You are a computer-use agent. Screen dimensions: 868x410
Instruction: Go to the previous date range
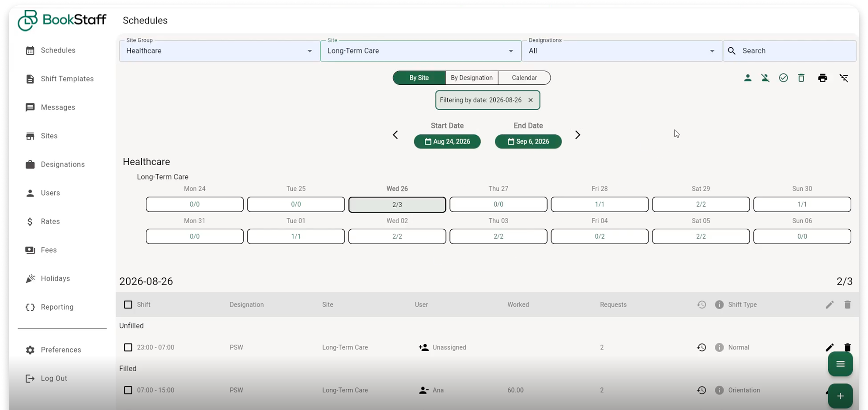[x=395, y=135]
